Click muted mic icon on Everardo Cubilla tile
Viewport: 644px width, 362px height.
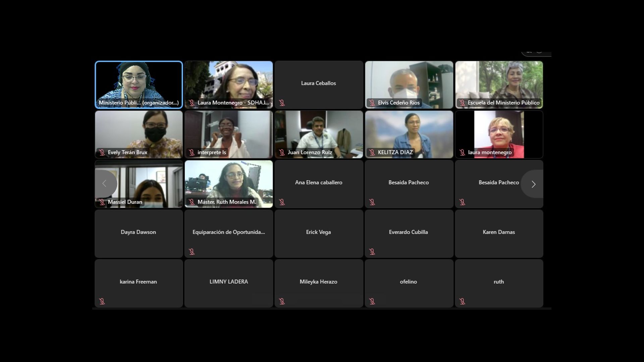(x=372, y=252)
